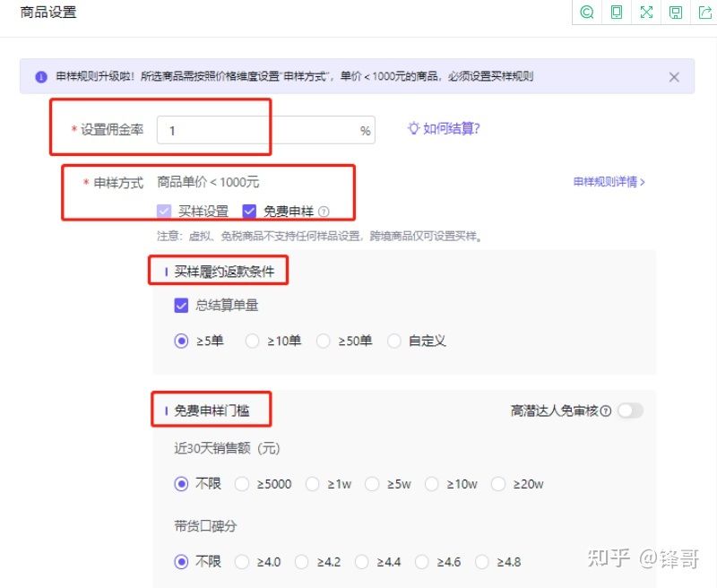Open the mobile preview icon
717x588 pixels.
(617, 13)
